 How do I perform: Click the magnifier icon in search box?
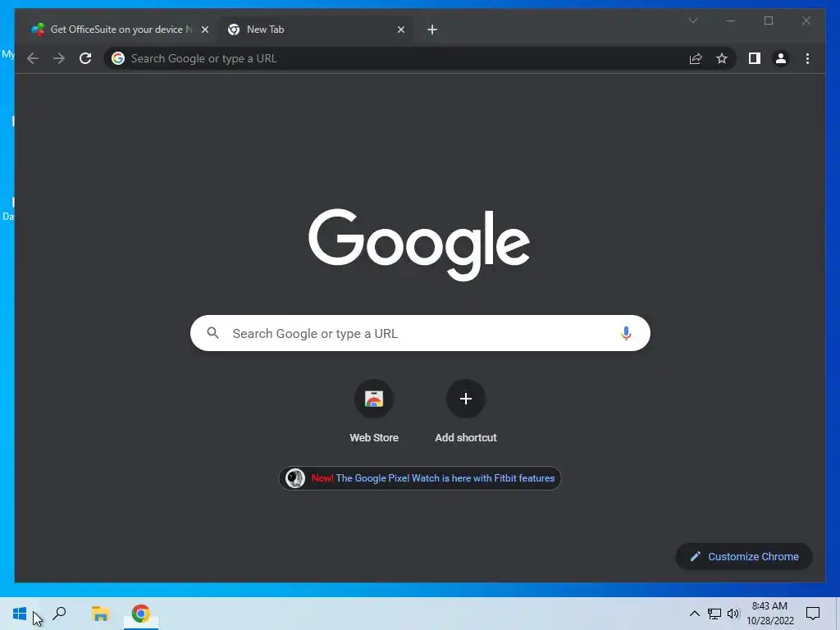tap(212, 333)
